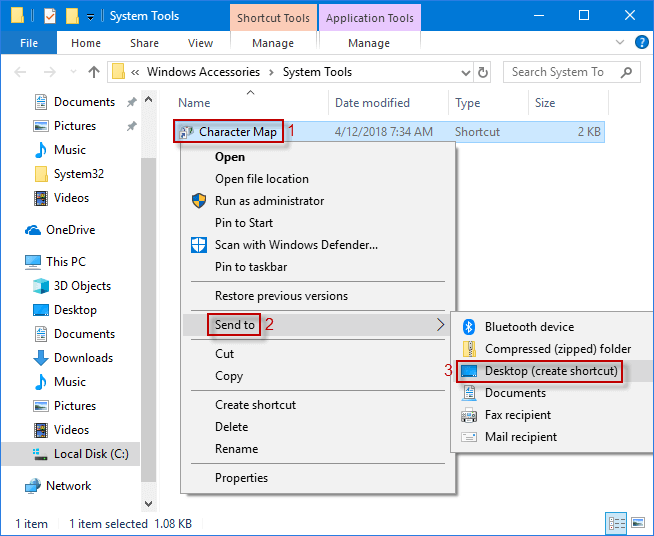
Task: Click the navigation pane scroll down arrow
Action: [148, 503]
